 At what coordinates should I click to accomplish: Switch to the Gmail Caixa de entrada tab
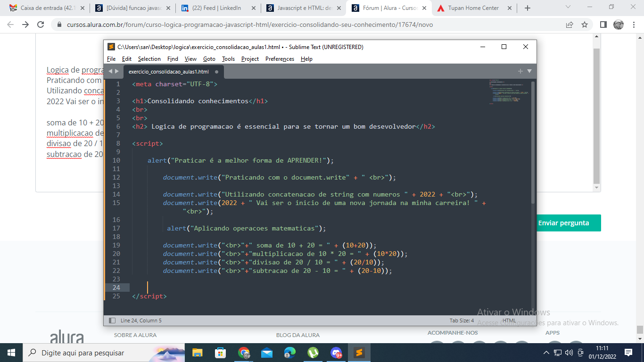(x=47, y=8)
